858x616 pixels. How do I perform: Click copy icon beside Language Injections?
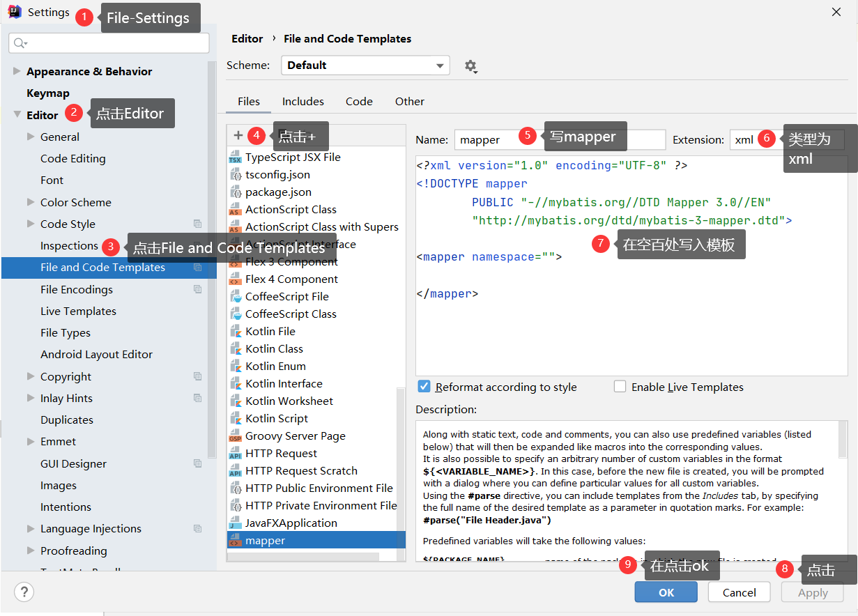click(197, 529)
